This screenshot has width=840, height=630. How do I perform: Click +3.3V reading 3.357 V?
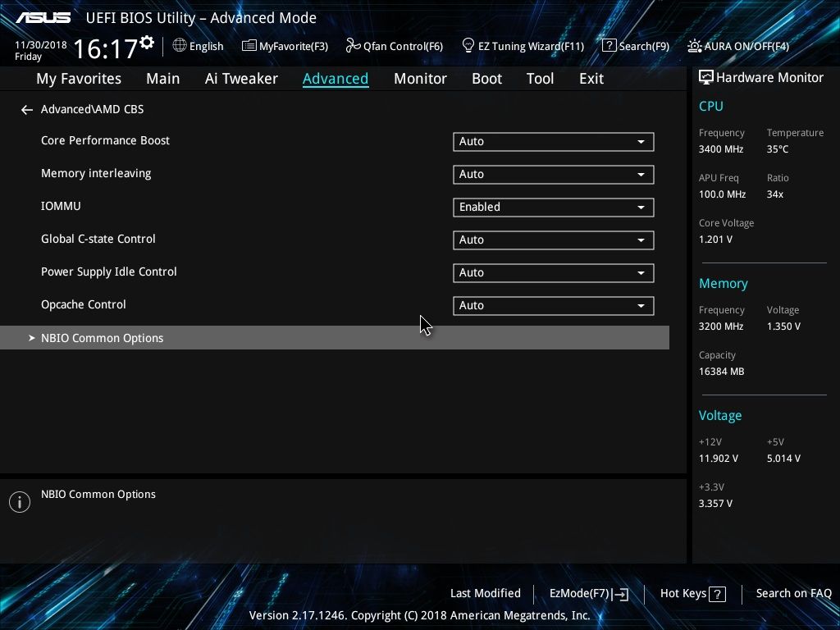(715, 504)
